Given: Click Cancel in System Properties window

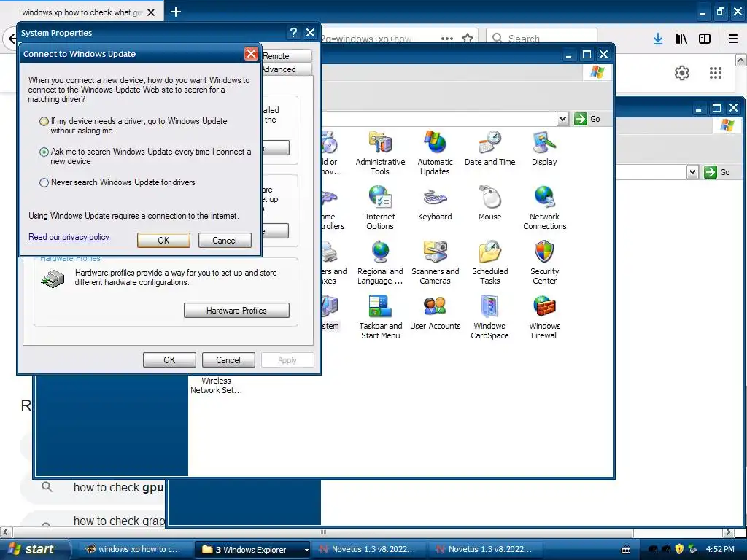Looking at the screenshot, I should (x=228, y=360).
